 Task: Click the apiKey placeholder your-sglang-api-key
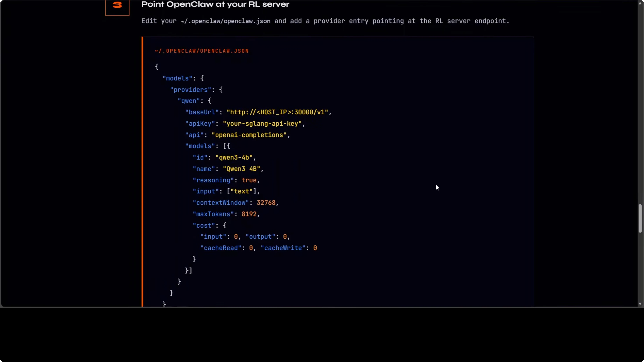pos(262,123)
